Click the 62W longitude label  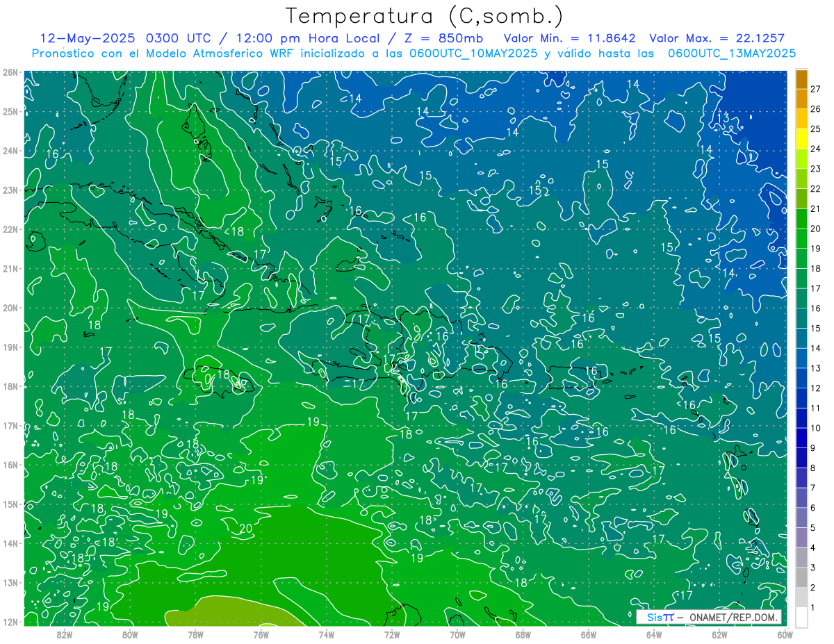[719, 634]
